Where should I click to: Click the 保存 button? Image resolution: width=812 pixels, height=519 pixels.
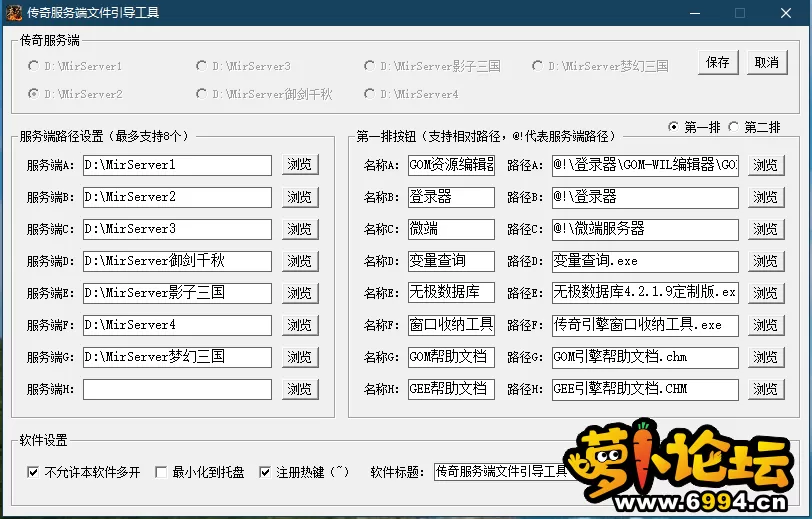(718, 63)
